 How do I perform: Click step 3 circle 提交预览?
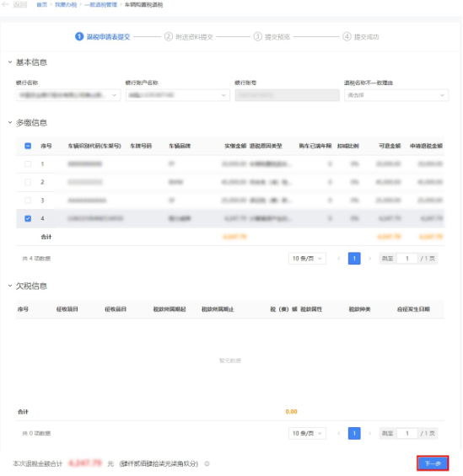[257, 37]
